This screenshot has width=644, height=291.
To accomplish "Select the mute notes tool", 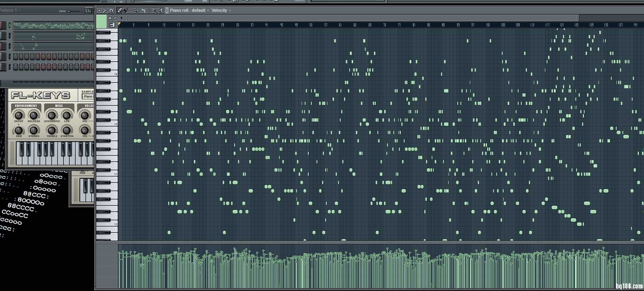I will 137,10.
